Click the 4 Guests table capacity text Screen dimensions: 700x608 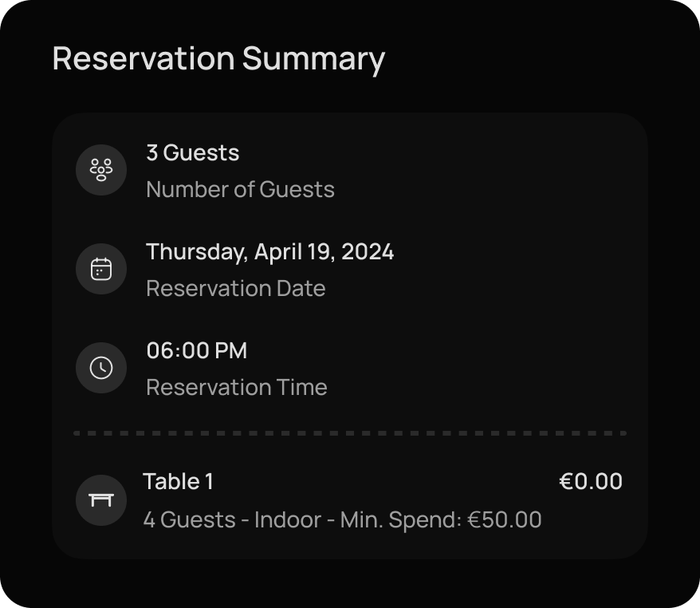[x=189, y=520]
